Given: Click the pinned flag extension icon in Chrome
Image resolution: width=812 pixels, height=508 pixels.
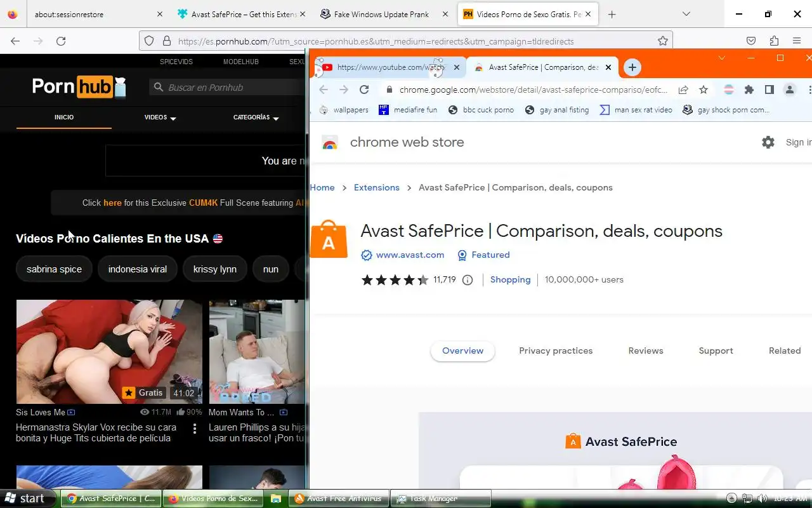Looking at the screenshot, I should tap(729, 90).
